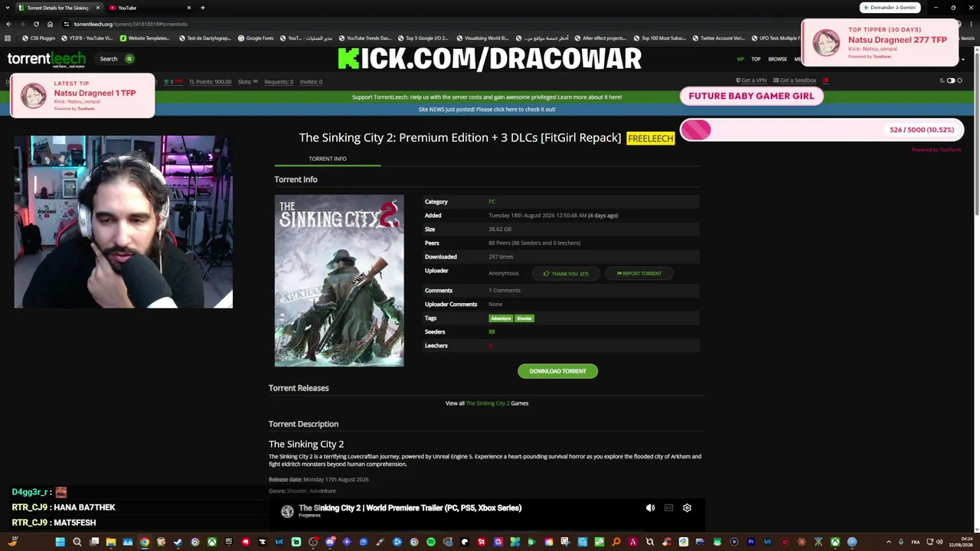Open the Get a VPN link

[x=751, y=80]
